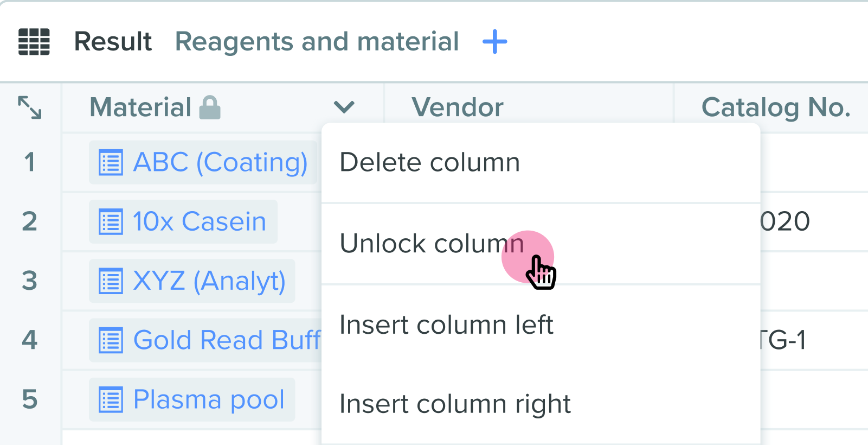Click the entry icon beside Plasma pool
The height and width of the screenshot is (445, 868).
pyautogui.click(x=111, y=400)
